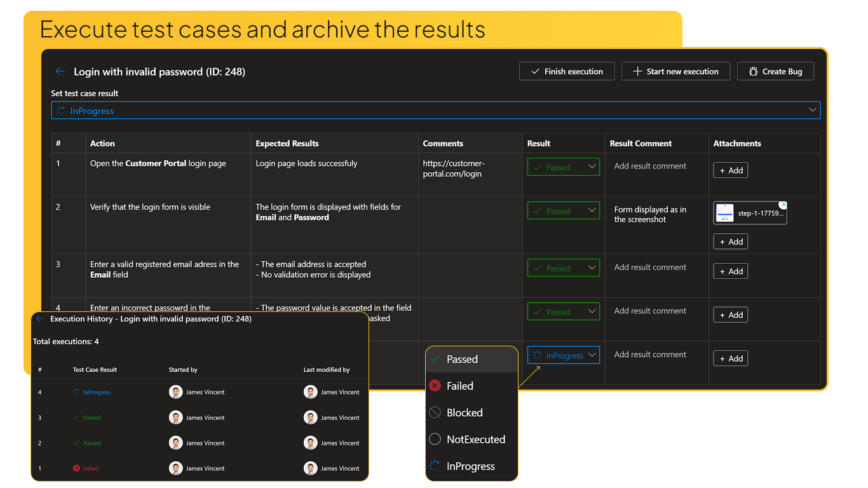Select the NotExecuted status option
The width and height of the screenshot is (868, 488).
[x=476, y=439]
